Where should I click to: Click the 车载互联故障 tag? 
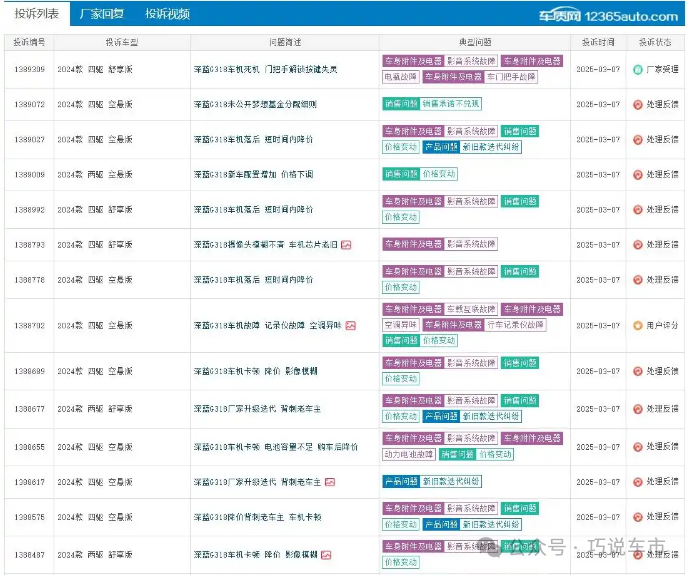point(471,309)
